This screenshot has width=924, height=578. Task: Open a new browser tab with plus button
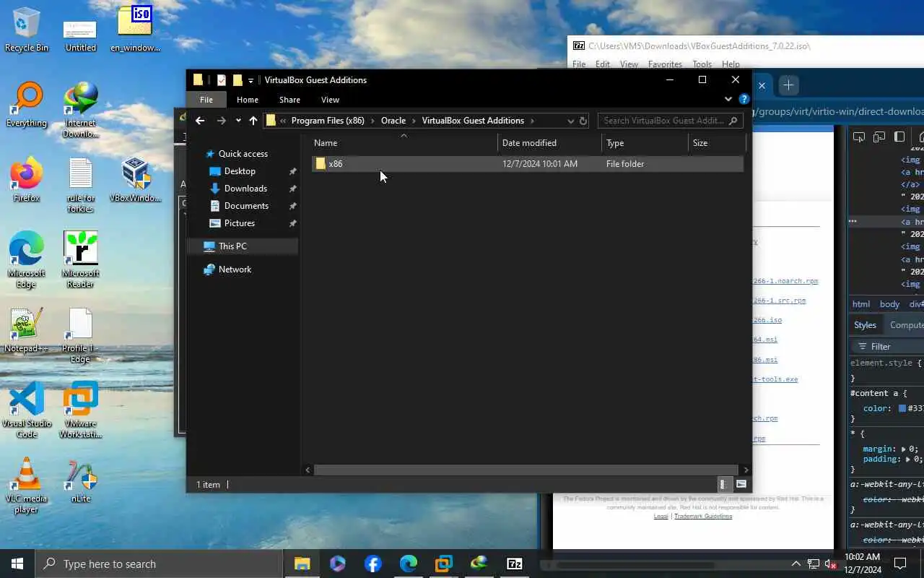[x=788, y=85]
